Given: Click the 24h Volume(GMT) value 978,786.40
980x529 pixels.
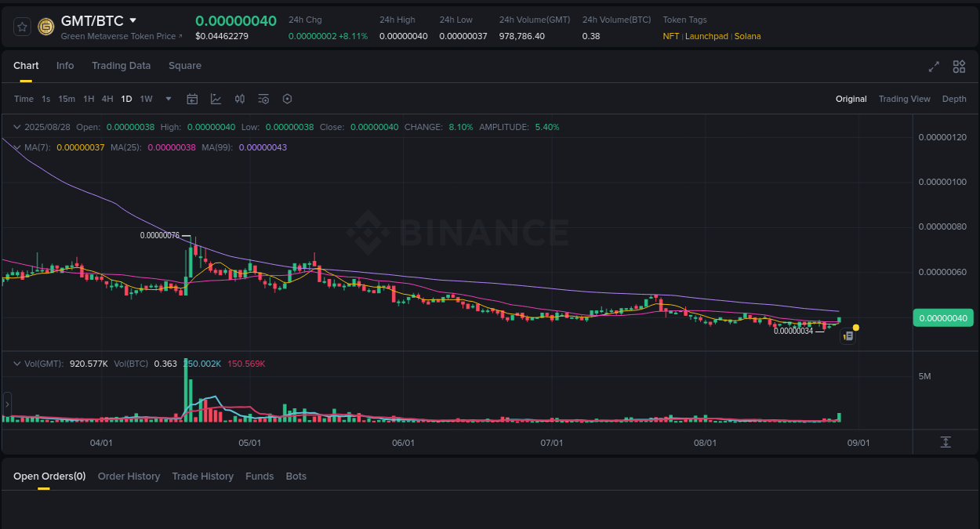Looking at the screenshot, I should pos(522,36).
